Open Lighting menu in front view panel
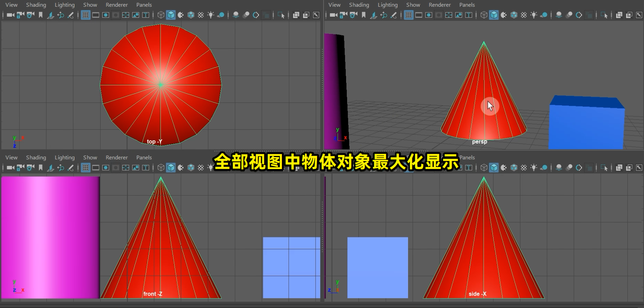This screenshot has height=308, width=644. pos(64,157)
